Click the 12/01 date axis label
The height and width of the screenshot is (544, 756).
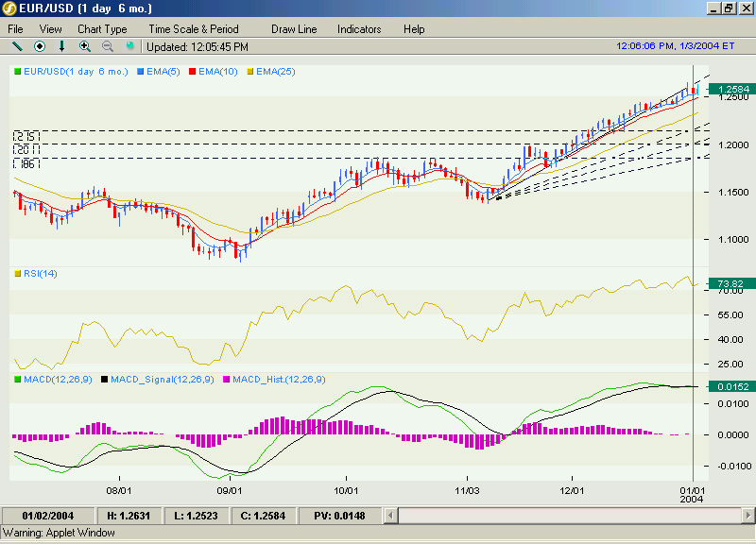pyautogui.click(x=572, y=490)
